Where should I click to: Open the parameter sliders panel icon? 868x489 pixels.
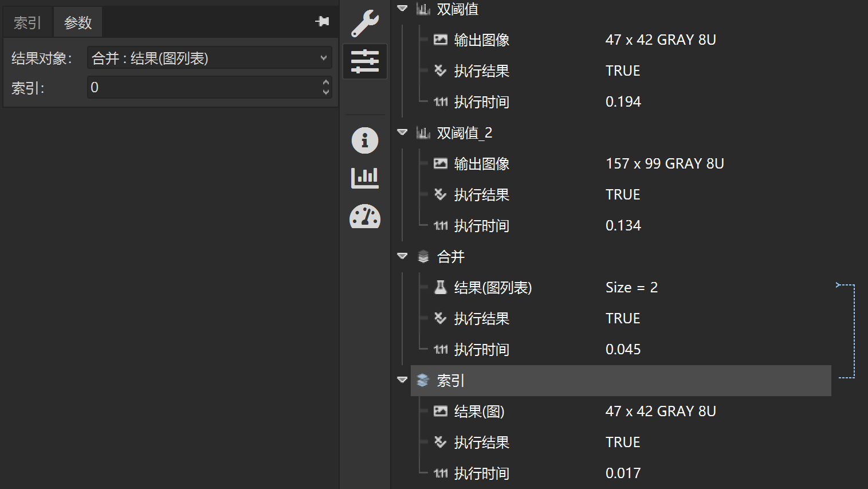click(x=365, y=61)
